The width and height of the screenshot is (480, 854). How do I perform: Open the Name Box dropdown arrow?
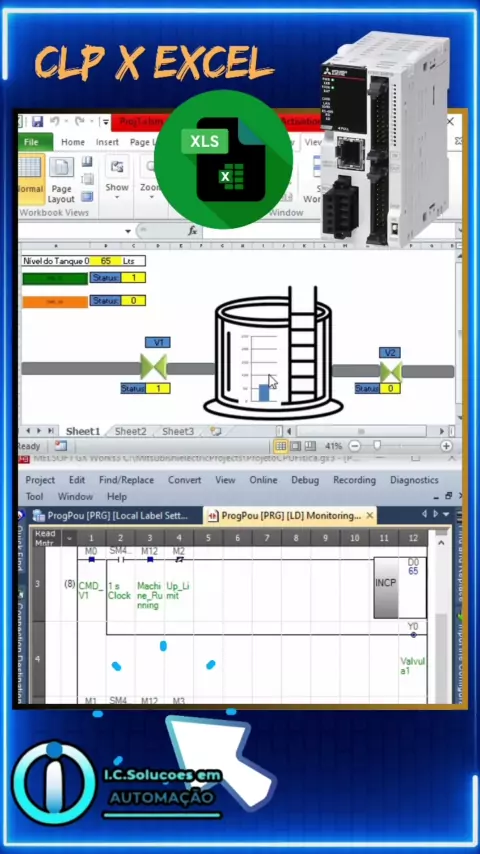(128, 231)
